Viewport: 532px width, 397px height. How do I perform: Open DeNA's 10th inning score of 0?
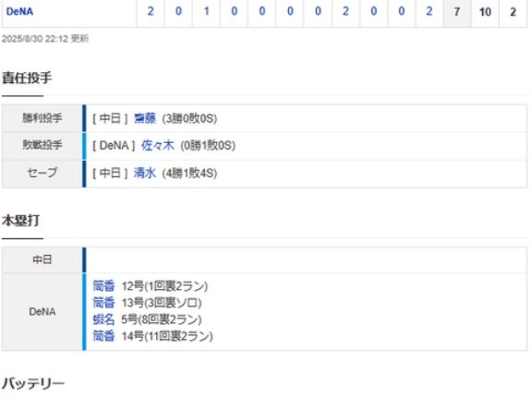click(402, 11)
